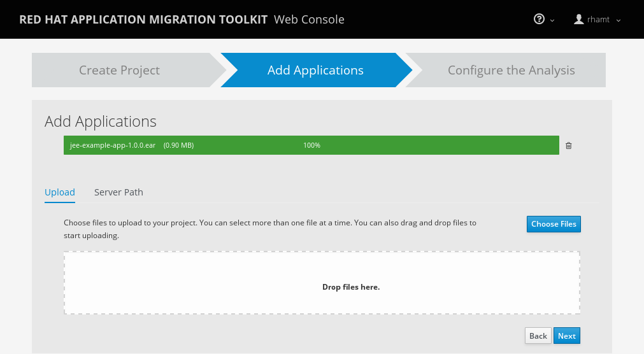Go to the Create Project wizard step
Screen dimensions: 644x354
coord(119,70)
